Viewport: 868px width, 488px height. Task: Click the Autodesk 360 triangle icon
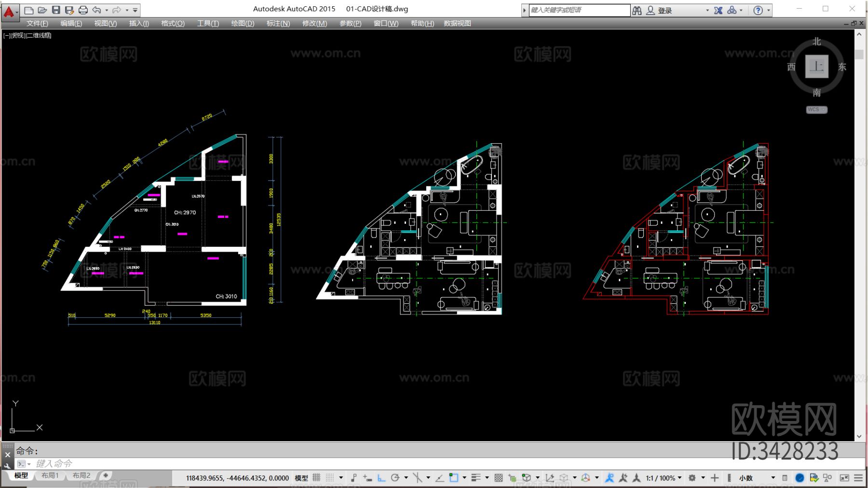(732, 11)
